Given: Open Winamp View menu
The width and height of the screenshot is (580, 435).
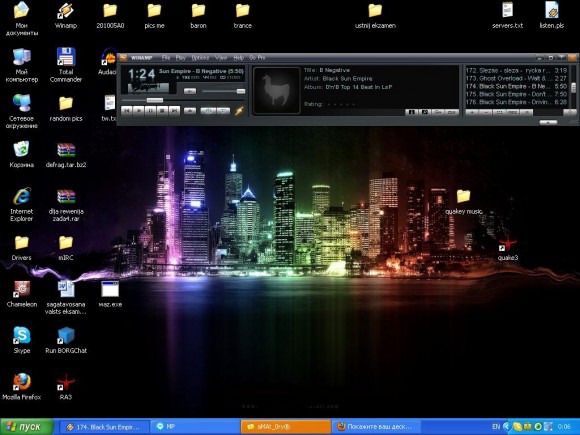Looking at the screenshot, I should (x=221, y=58).
